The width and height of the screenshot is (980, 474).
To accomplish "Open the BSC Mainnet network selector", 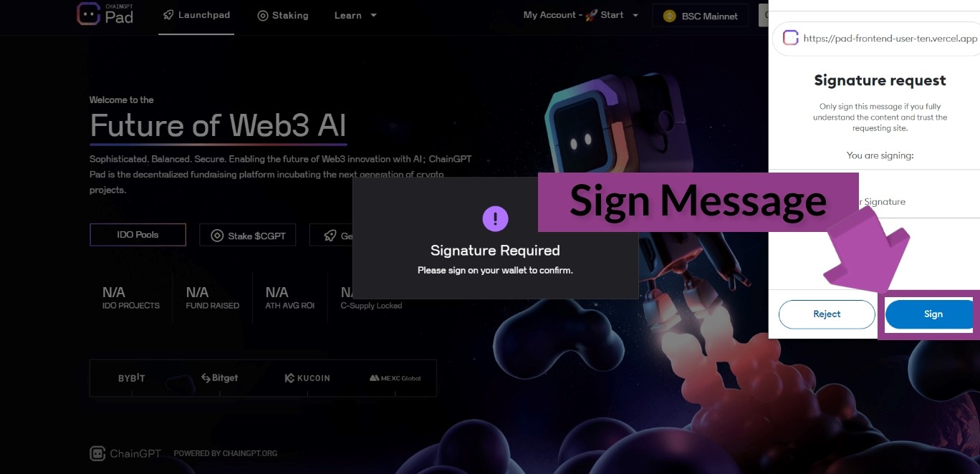I will [x=701, y=16].
